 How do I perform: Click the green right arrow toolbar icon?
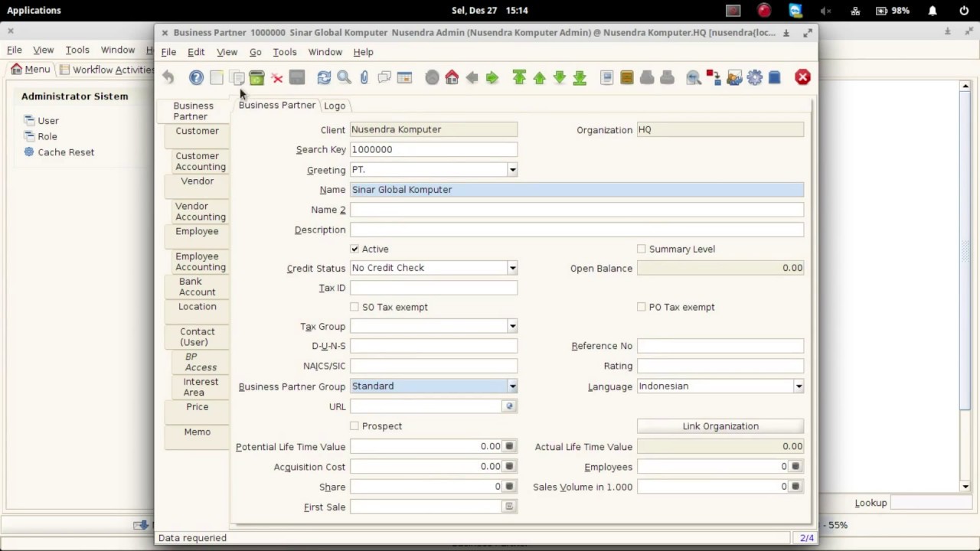click(492, 77)
